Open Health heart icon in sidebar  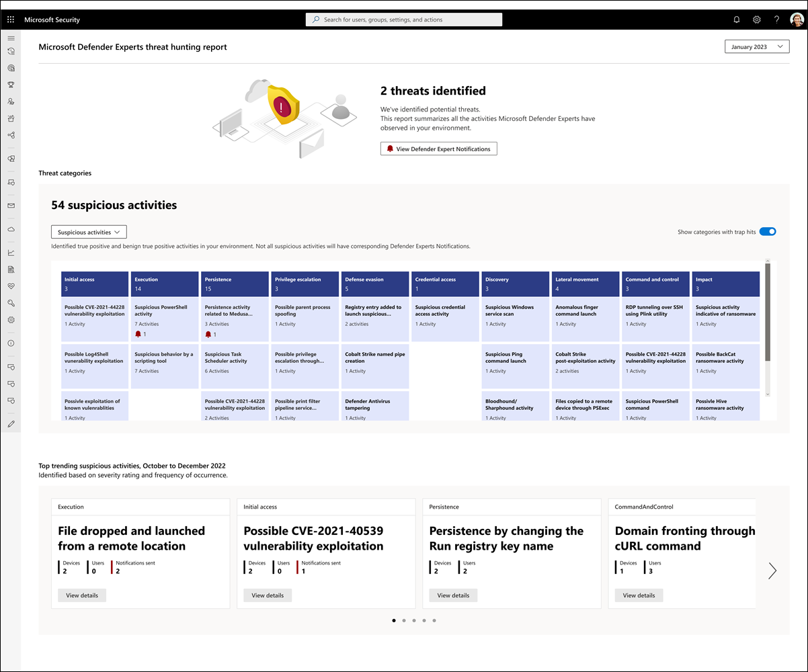[11, 286]
